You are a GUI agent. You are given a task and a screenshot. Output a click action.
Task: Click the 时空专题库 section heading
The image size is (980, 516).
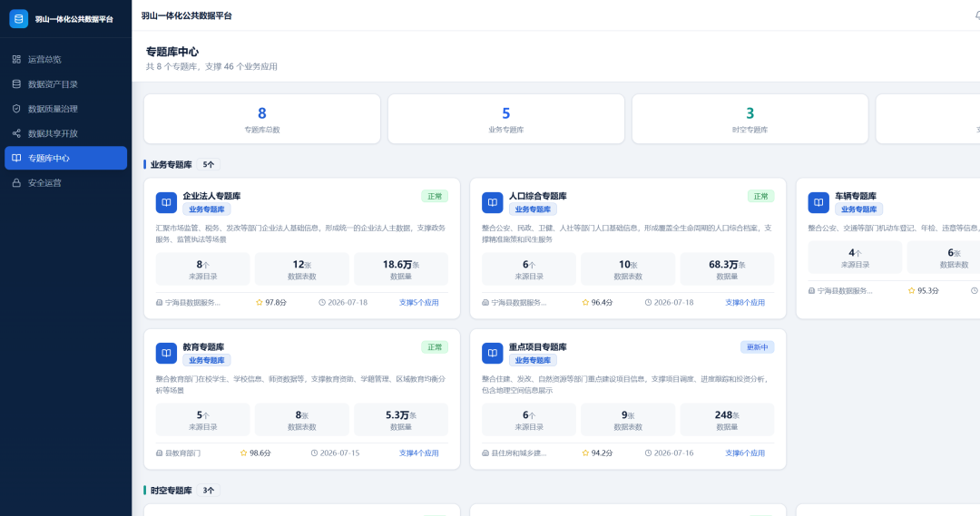[x=171, y=491]
